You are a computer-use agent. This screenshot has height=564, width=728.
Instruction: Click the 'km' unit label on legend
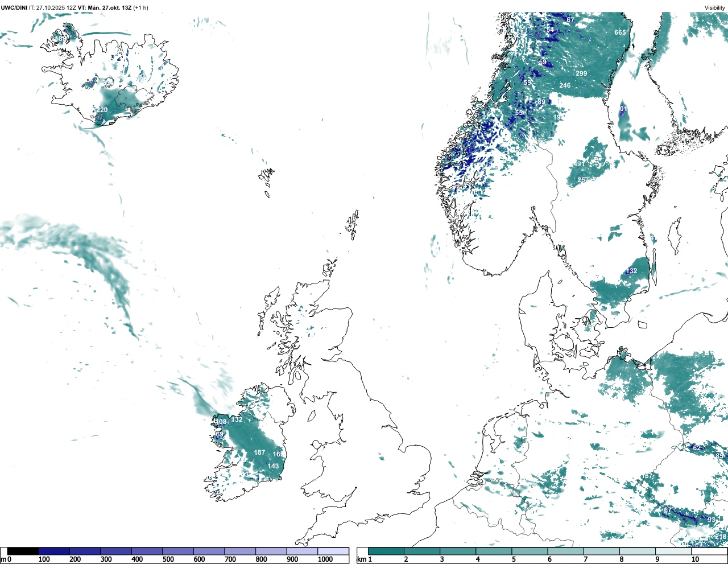(361, 559)
